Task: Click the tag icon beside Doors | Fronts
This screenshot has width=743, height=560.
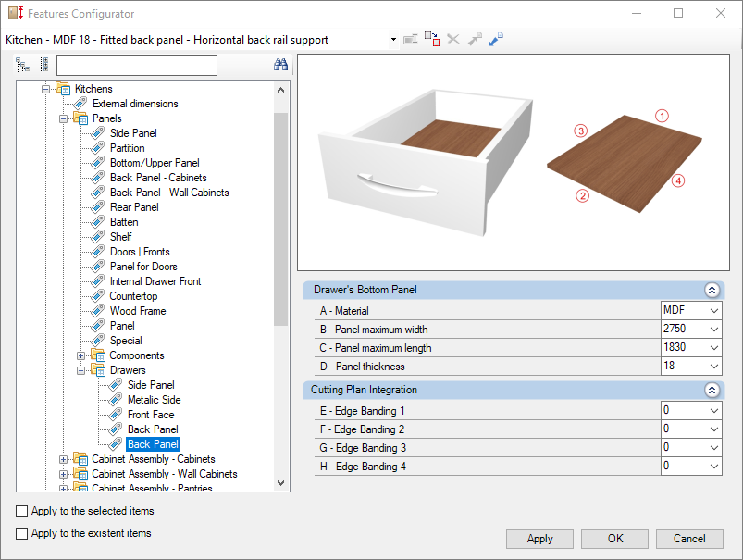Action: pos(97,252)
